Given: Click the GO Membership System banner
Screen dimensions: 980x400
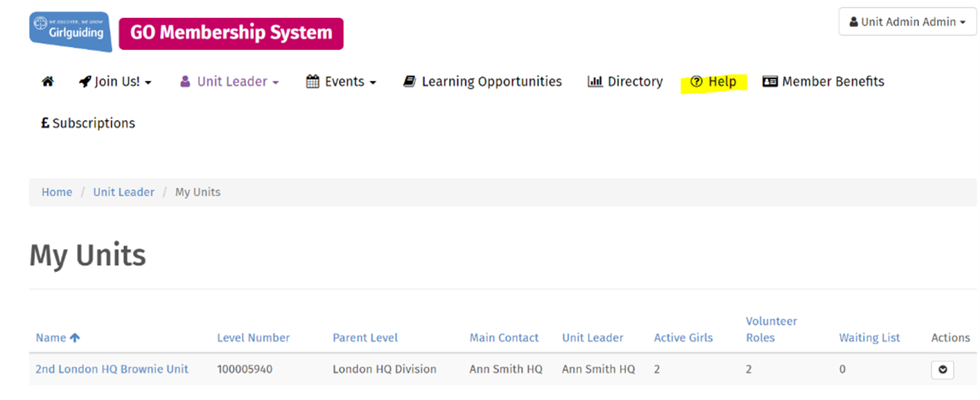Looking at the screenshot, I should pyautogui.click(x=231, y=33).
